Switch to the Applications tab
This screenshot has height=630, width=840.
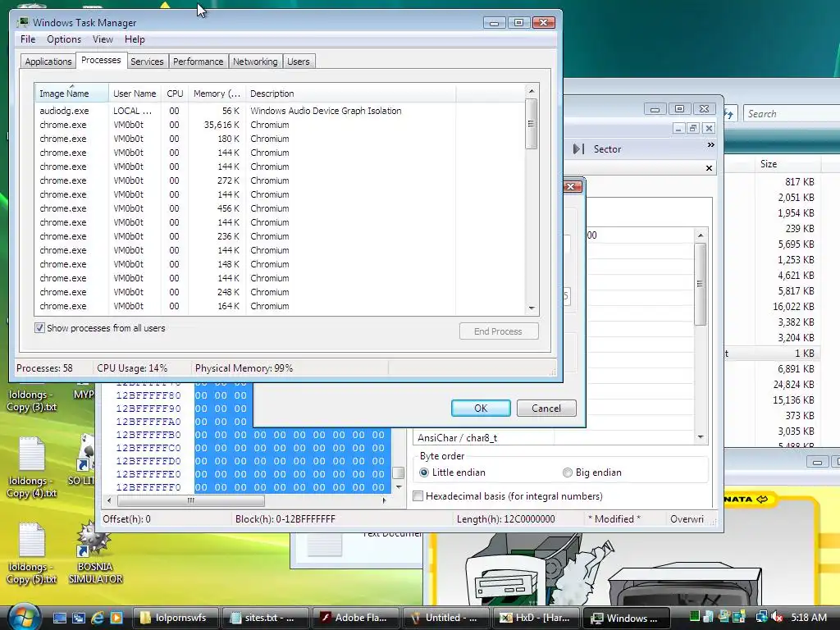48,62
